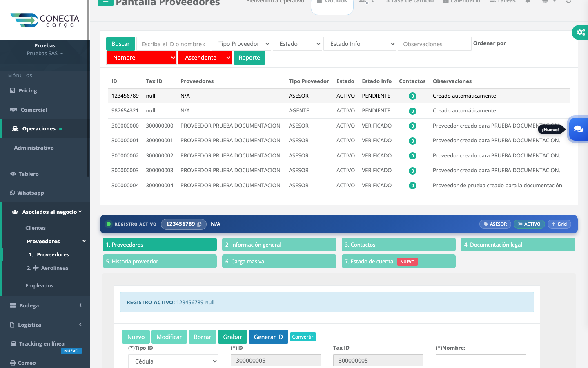Focus the ID or name search field
This screenshot has width=588, height=368.
(173, 44)
